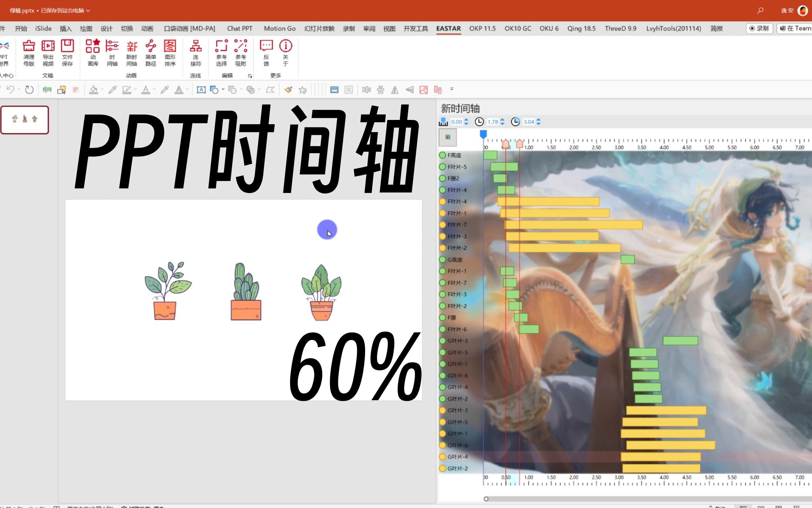Toggle the green G叶片-1 row circle
The image size is (812, 508).
pos(442,364)
